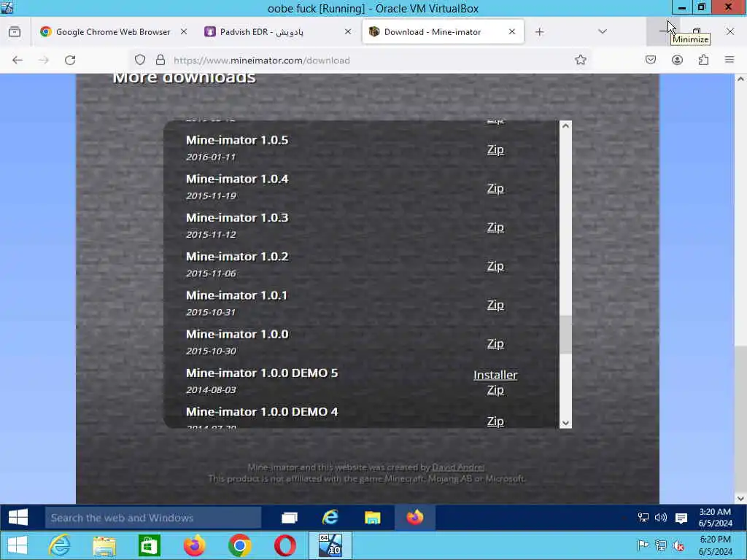Open the David Andrei credit link
747x560 pixels.
point(458,467)
